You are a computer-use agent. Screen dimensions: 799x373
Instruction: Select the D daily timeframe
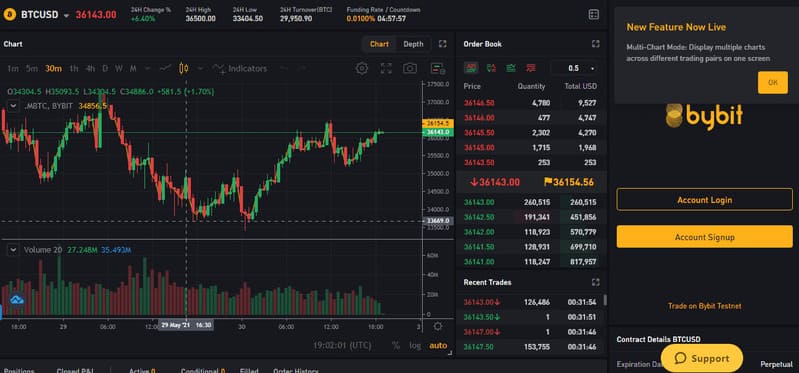(x=105, y=69)
